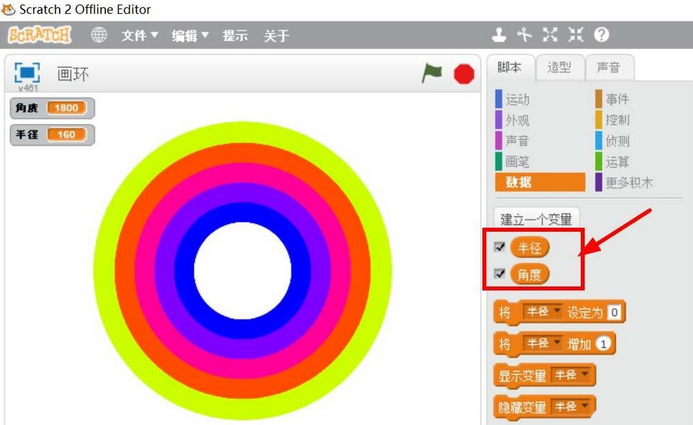Open the 文件 menu

[x=139, y=35]
